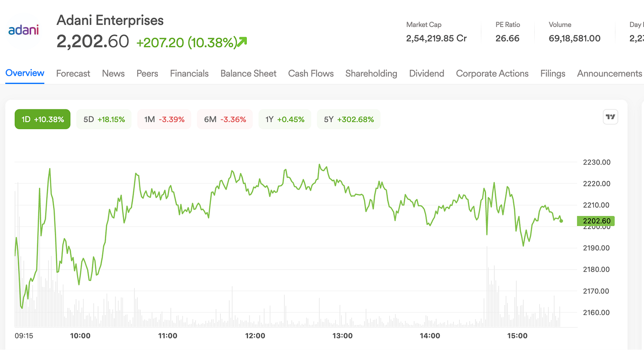Click the 2190.00 price axis label
This screenshot has width=644, height=350.
click(x=597, y=248)
